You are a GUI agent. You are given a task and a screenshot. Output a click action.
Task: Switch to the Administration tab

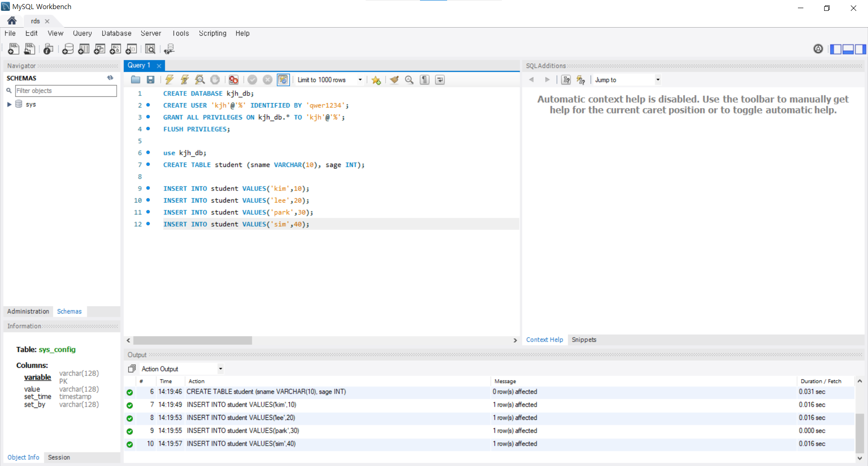coord(28,311)
